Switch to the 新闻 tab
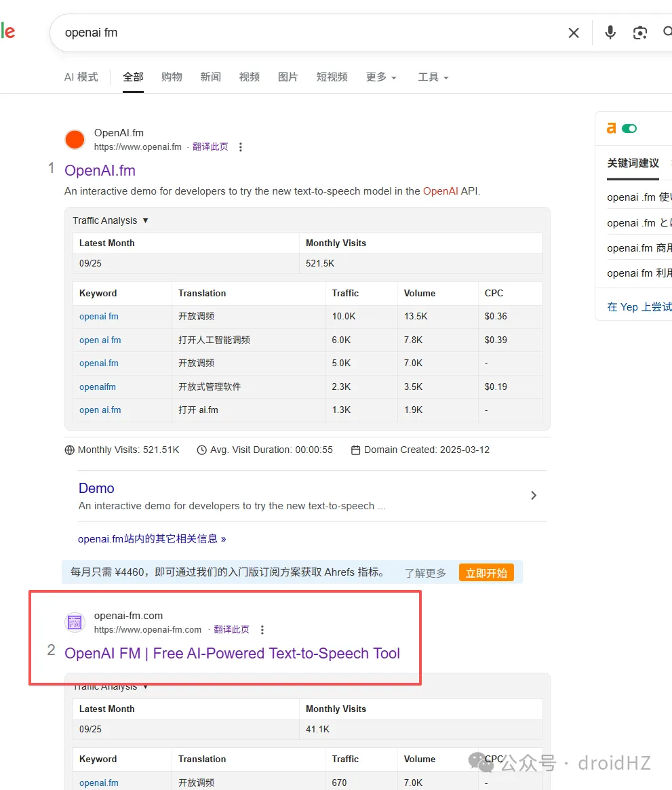The width and height of the screenshot is (672, 790). pyautogui.click(x=210, y=77)
